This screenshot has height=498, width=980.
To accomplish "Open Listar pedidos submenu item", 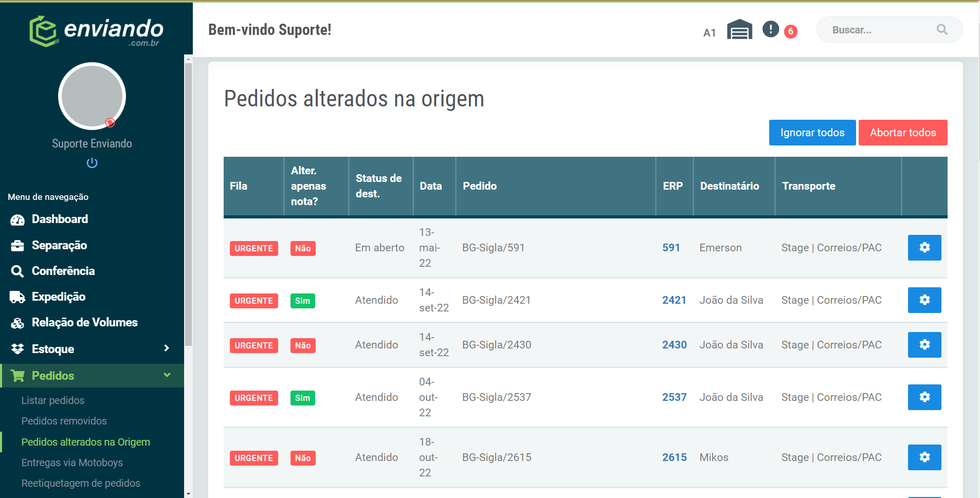I will pos(52,400).
